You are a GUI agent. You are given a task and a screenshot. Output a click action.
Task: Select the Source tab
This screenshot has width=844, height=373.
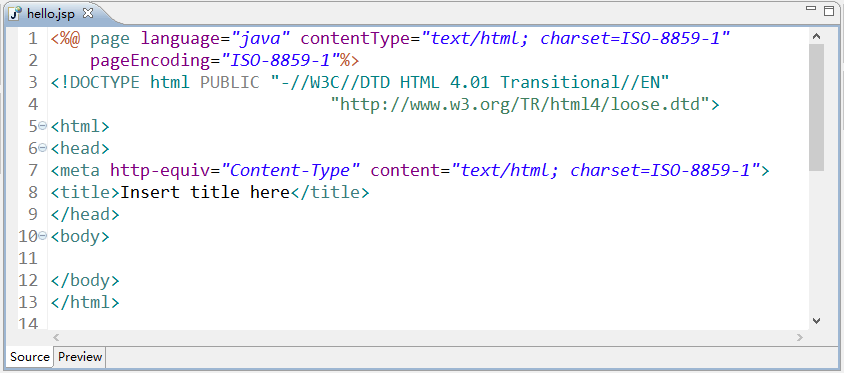[x=30, y=357]
